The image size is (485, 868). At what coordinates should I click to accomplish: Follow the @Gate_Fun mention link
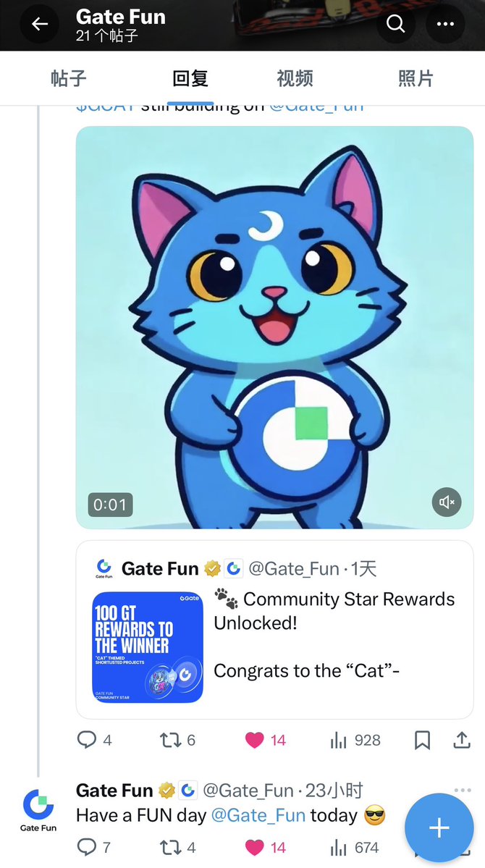pyautogui.click(x=258, y=815)
